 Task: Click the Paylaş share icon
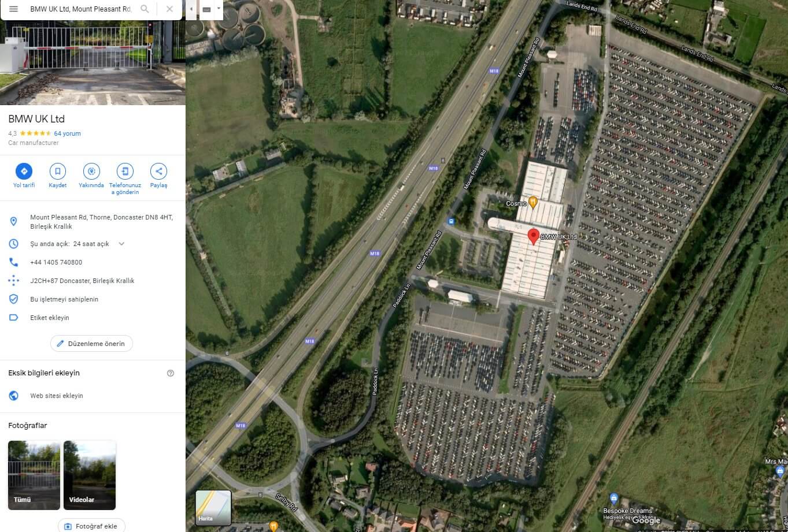point(158,171)
